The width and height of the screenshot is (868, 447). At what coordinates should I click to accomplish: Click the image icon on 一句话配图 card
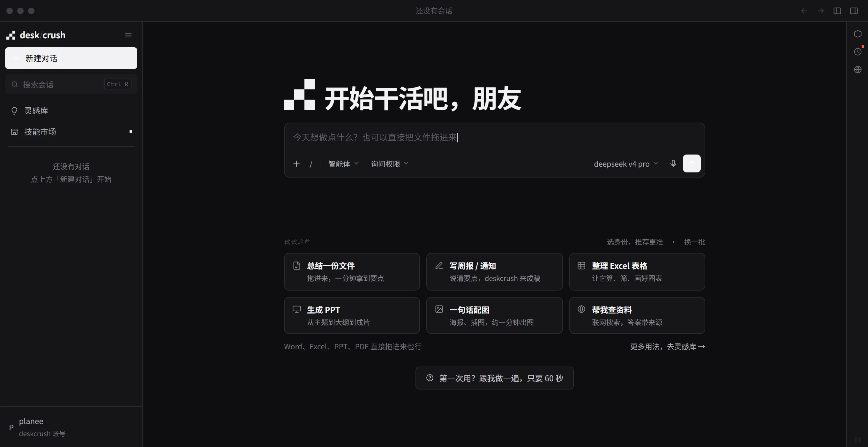(x=439, y=309)
